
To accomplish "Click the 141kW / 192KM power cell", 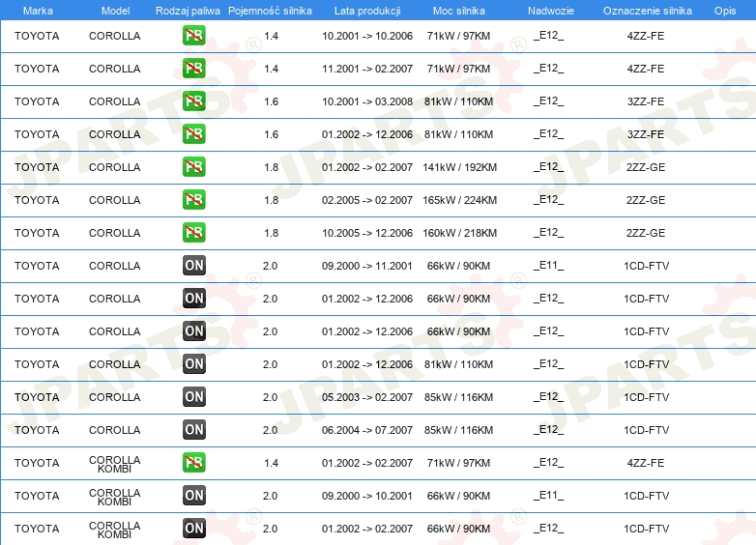I will coord(459,167).
